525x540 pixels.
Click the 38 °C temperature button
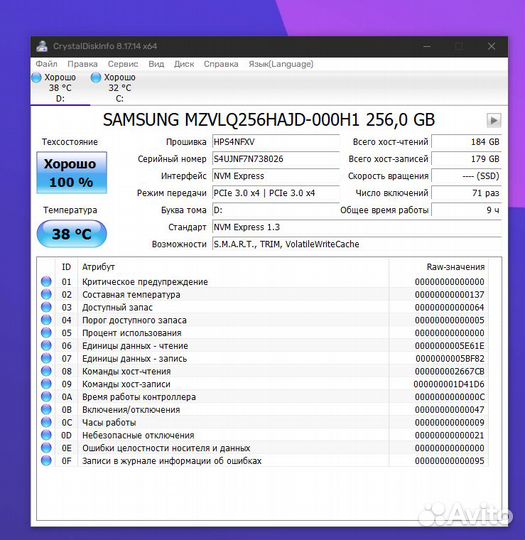pos(72,234)
